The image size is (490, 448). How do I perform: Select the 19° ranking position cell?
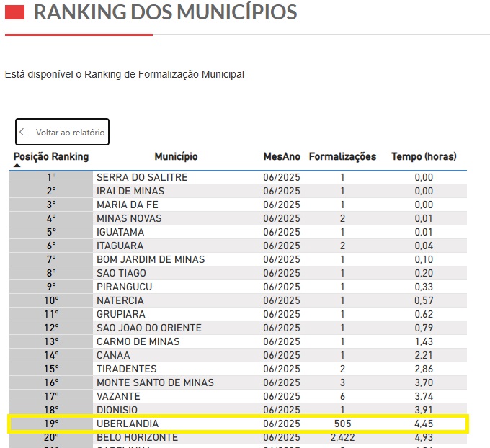point(51,424)
